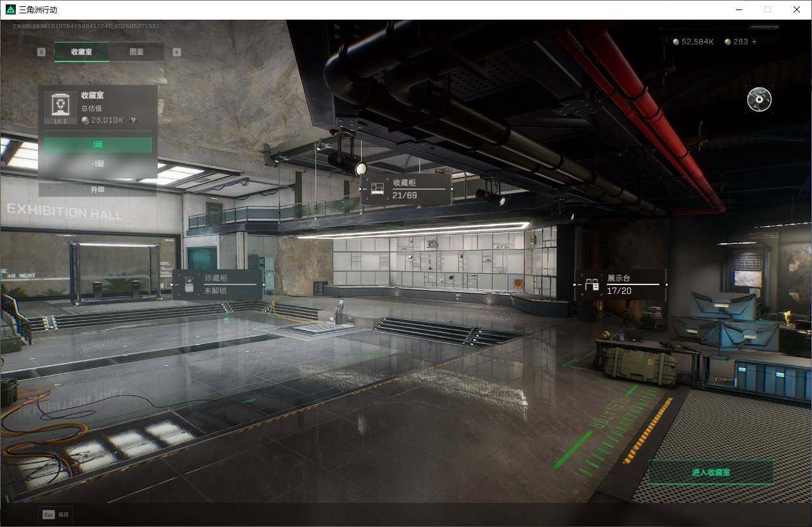Screen dimensions: 812x527
Task: Click the Q previous-tab key icon
Action: tap(41, 52)
